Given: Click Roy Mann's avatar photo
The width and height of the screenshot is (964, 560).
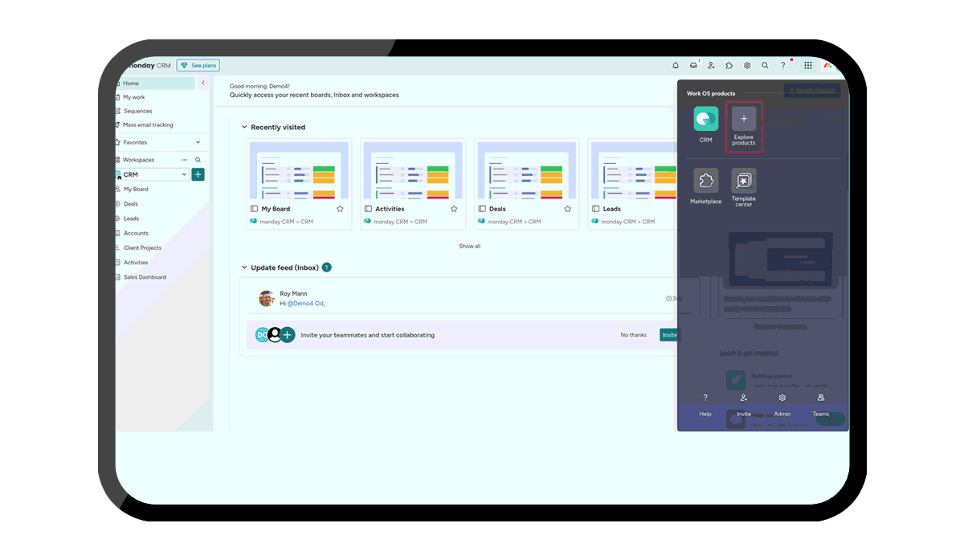Looking at the screenshot, I should coord(267,299).
